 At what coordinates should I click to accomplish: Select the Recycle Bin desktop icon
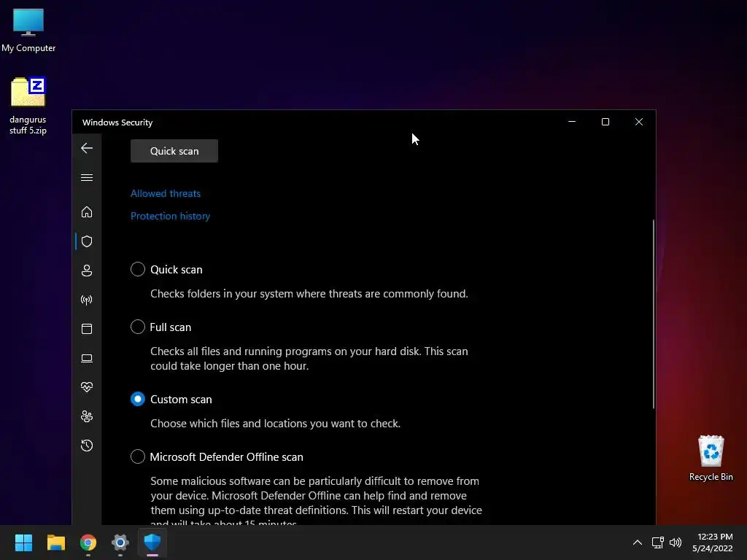[711, 458]
